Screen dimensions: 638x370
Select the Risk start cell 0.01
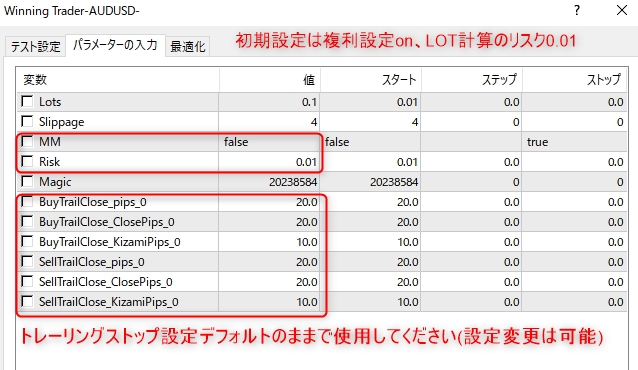pos(370,162)
